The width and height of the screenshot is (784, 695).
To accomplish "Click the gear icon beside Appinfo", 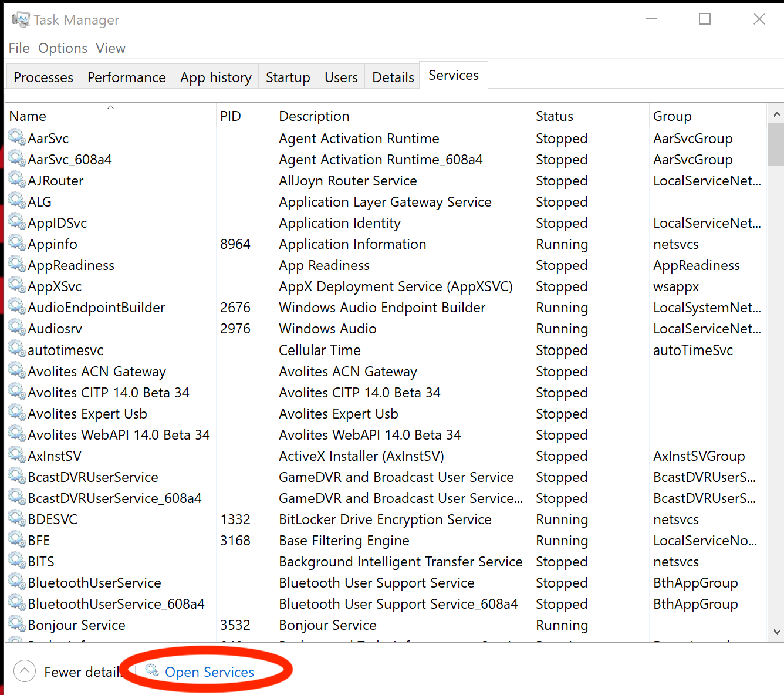I will tap(17, 244).
